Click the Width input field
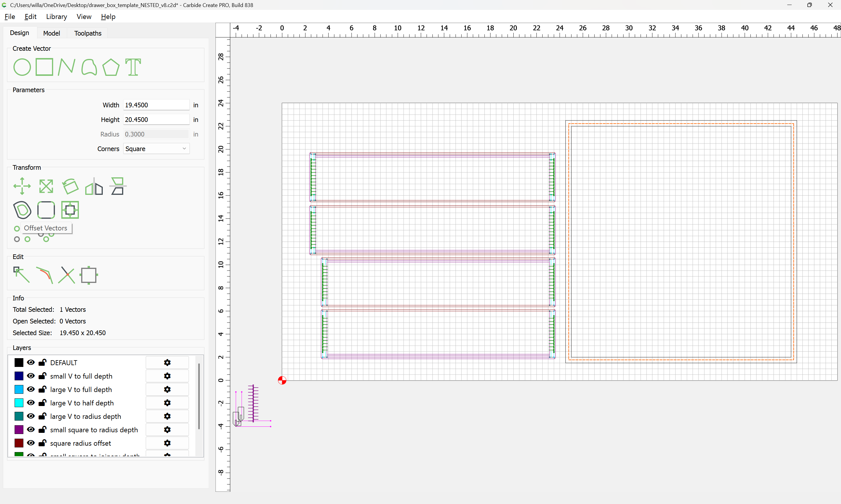Screen dimensions: 841x504 point(156,105)
